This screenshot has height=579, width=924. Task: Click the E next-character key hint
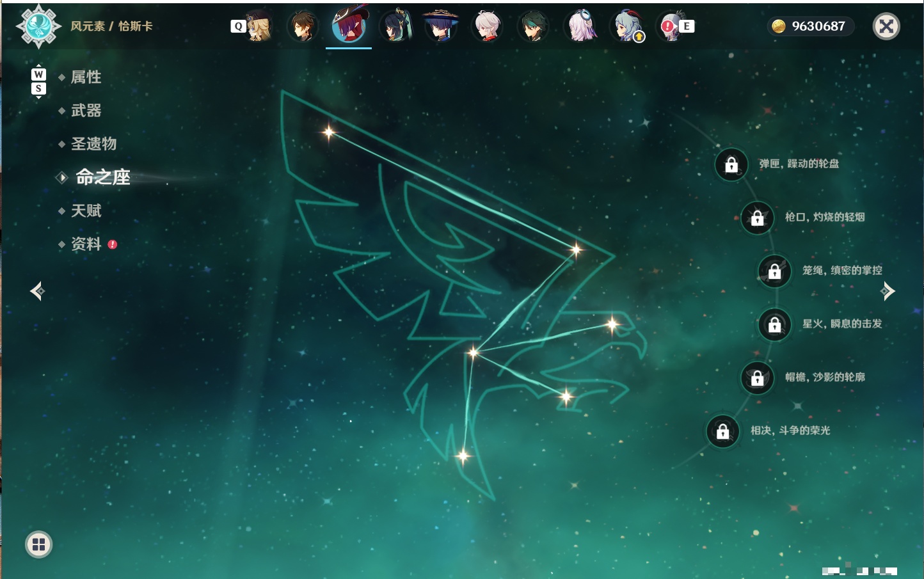tap(687, 26)
